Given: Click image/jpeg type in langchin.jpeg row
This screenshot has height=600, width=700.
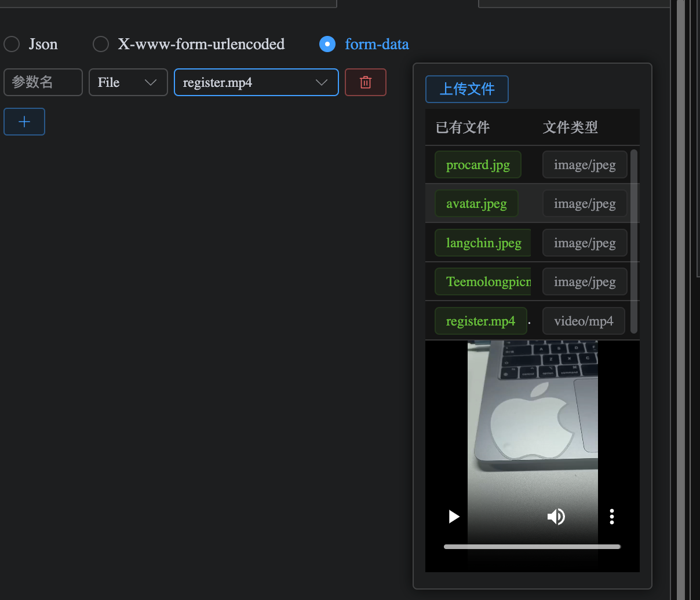Looking at the screenshot, I should coord(585,243).
